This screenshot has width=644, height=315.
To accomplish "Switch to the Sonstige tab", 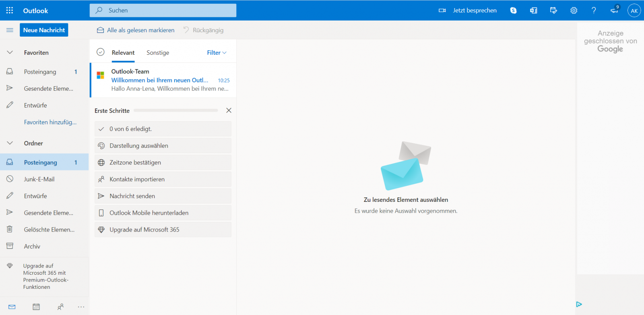I will pyautogui.click(x=158, y=53).
